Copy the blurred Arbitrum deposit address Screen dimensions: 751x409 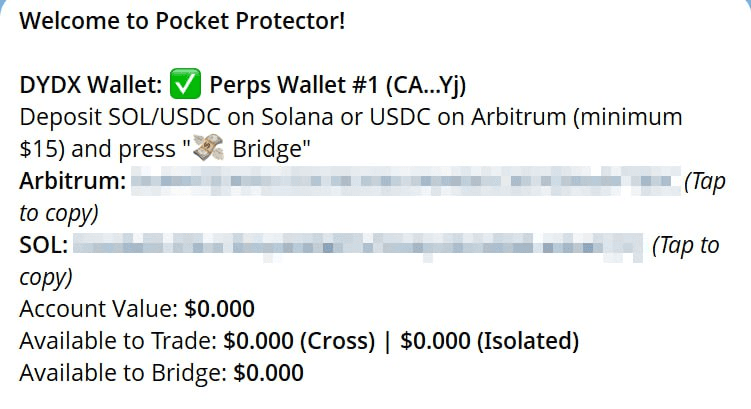[405, 182]
